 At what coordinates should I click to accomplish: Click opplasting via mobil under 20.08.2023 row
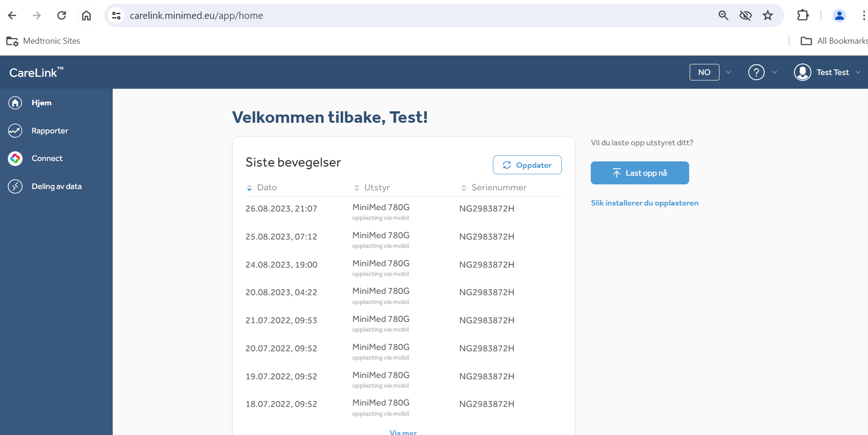(x=381, y=302)
